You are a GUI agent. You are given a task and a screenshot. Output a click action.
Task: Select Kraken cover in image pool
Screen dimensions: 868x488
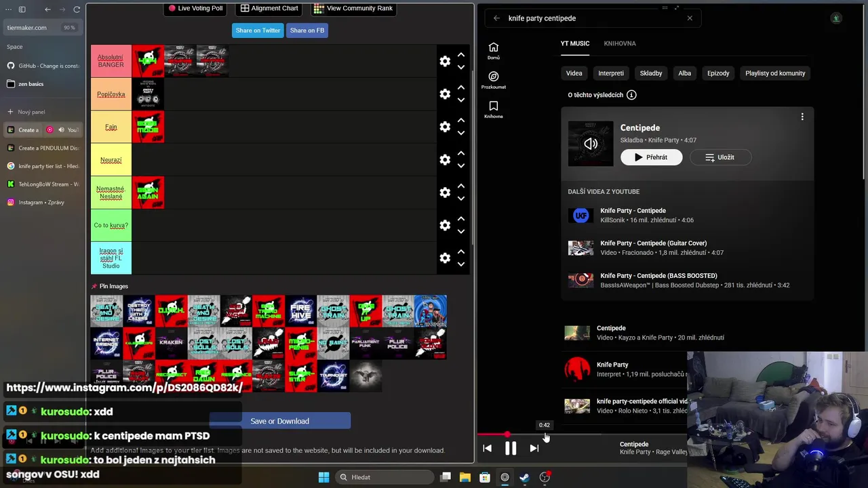pyautogui.click(x=171, y=344)
